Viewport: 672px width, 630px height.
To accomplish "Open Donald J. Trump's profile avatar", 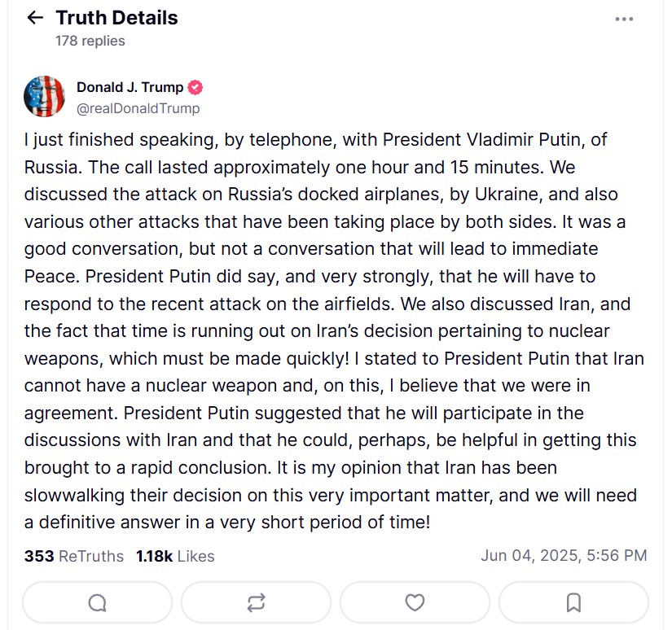I will 45,96.
